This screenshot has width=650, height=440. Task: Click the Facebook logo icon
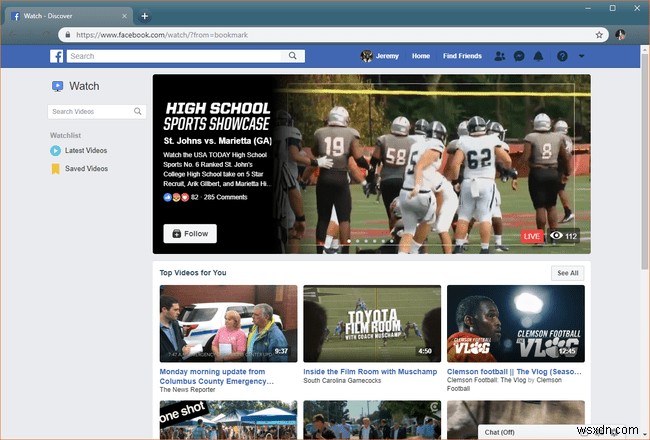click(56, 56)
